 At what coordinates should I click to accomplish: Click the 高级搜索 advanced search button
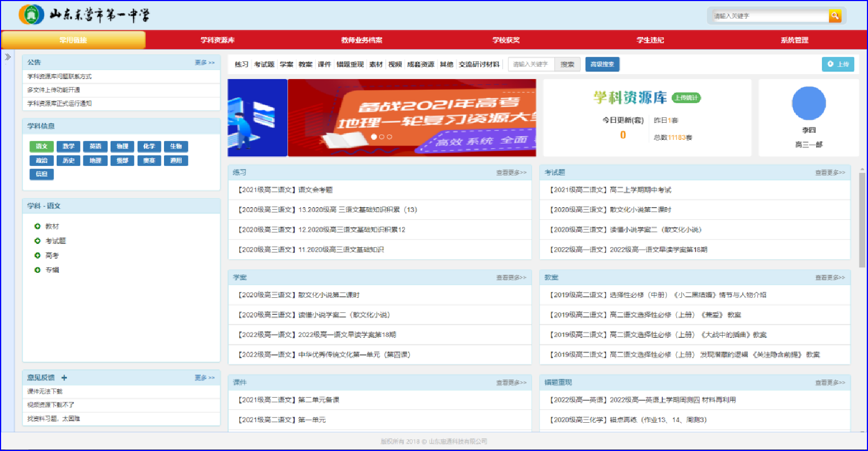tap(602, 64)
